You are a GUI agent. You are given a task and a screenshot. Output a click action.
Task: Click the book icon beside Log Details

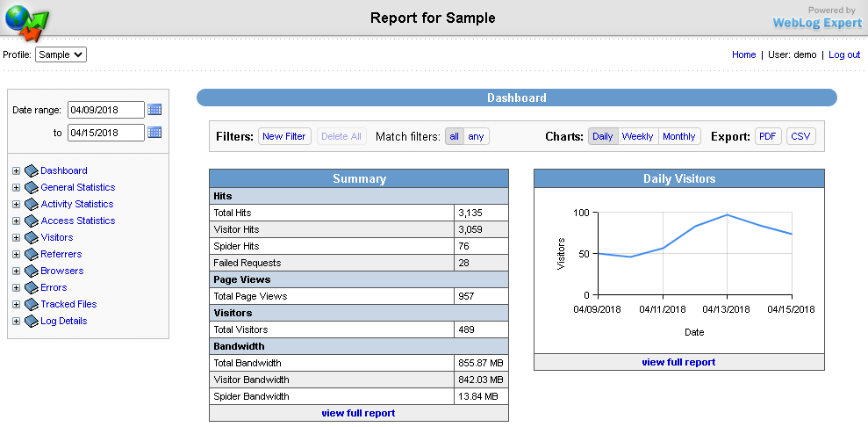pyautogui.click(x=32, y=322)
